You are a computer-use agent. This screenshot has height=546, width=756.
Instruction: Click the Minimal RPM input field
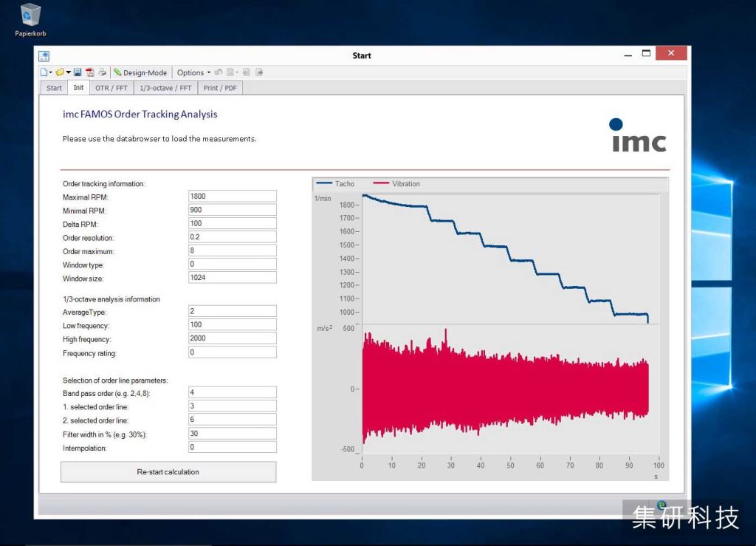pyautogui.click(x=232, y=210)
